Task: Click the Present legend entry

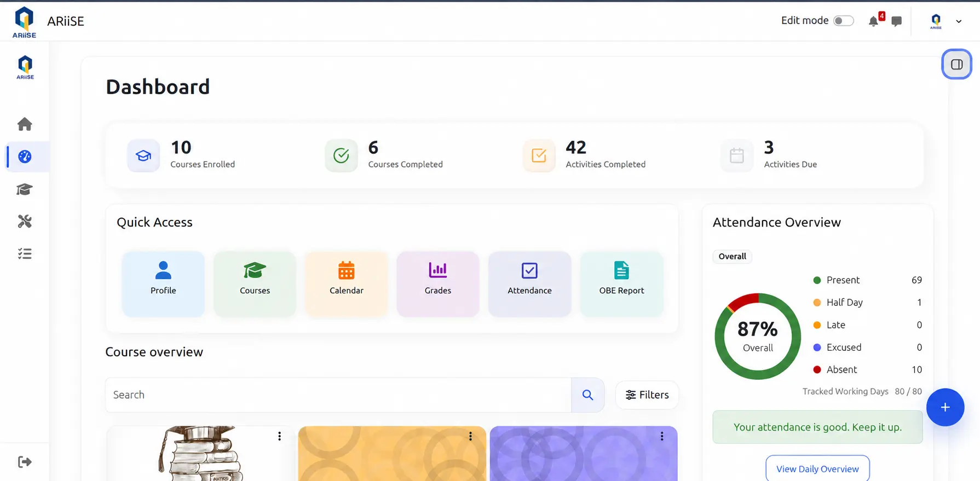Action: (867, 280)
